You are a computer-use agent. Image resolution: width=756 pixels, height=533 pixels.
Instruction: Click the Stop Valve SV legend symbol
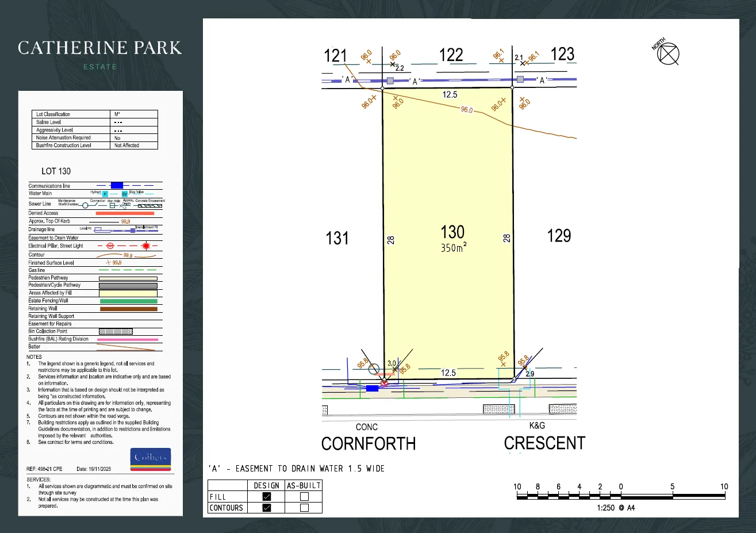(x=124, y=194)
